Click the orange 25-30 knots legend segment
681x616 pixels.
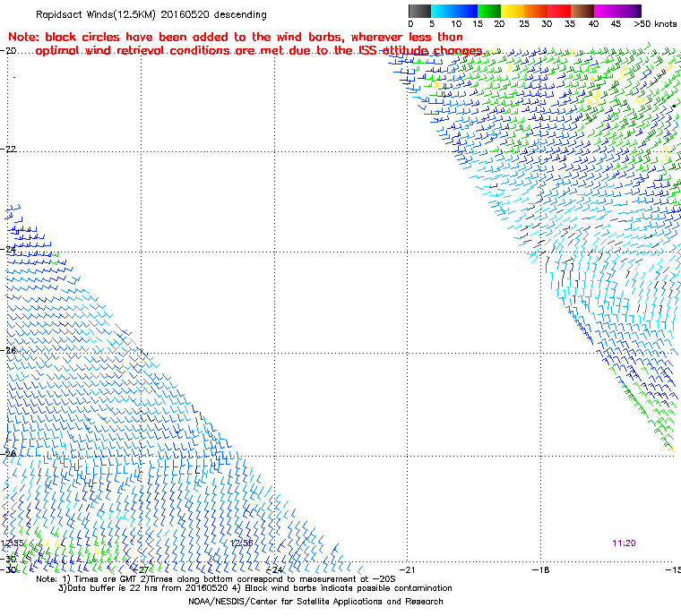tap(536, 11)
